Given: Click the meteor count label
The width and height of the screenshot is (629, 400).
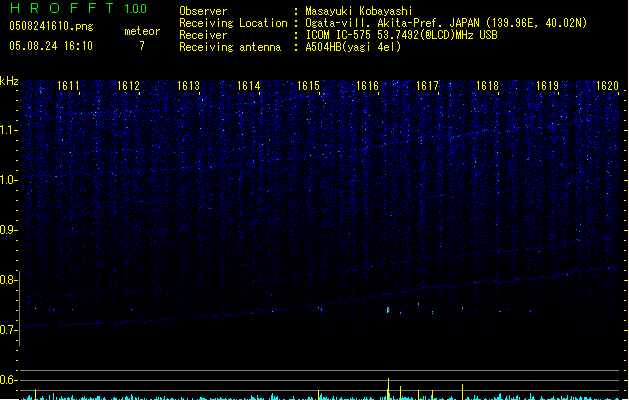Looking at the screenshot, I should [141, 31].
